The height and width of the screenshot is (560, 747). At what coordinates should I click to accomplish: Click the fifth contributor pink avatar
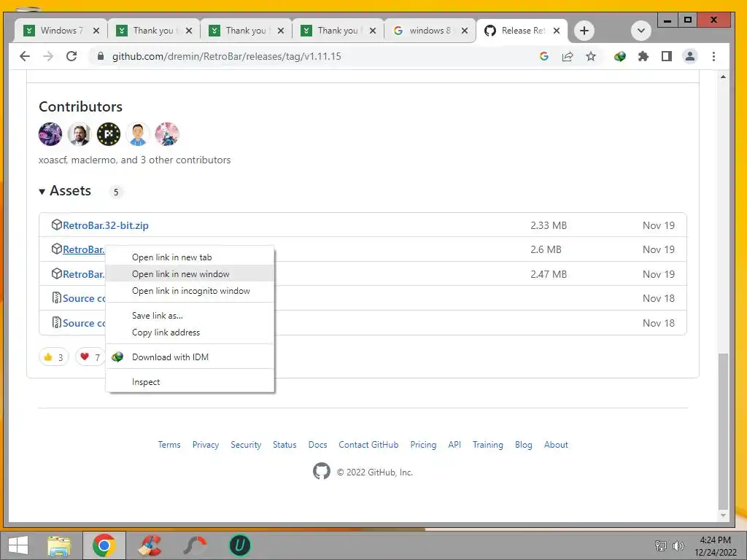167,134
